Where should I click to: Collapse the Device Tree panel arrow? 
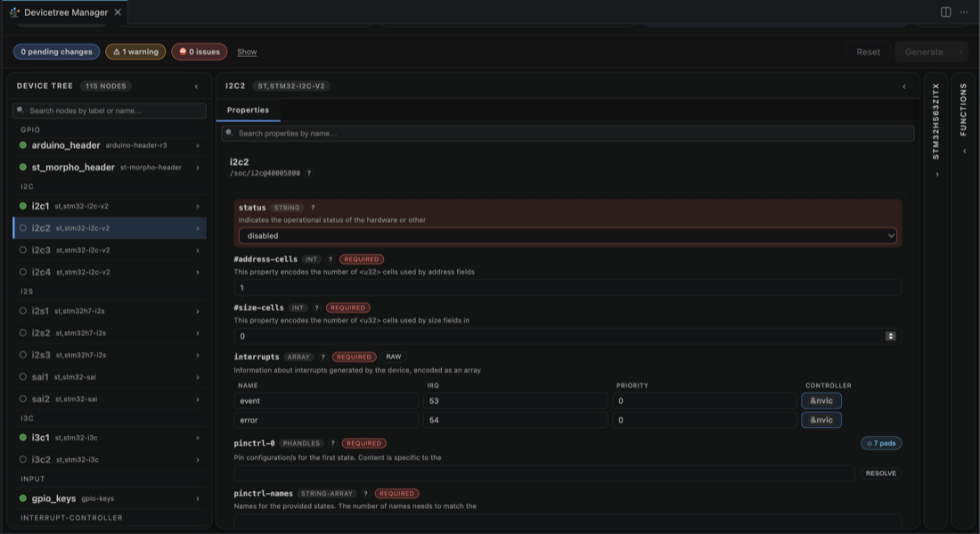pos(196,86)
